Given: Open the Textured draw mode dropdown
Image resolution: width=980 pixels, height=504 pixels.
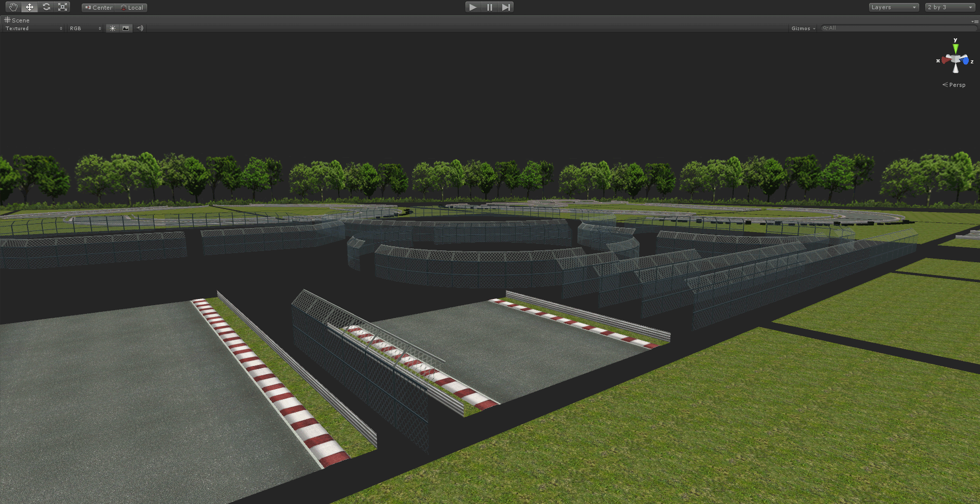Looking at the screenshot, I should [33, 28].
